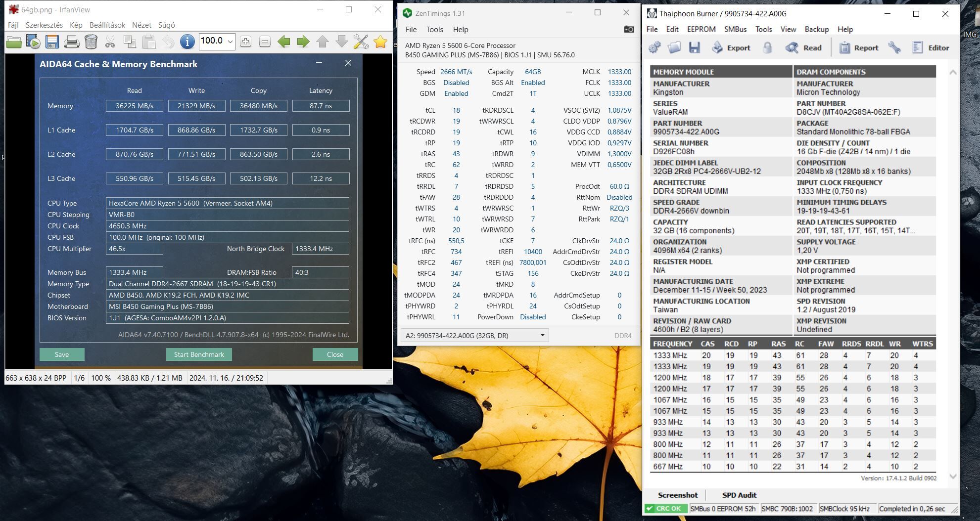Open Fájl menu in IrfanView

point(13,25)
